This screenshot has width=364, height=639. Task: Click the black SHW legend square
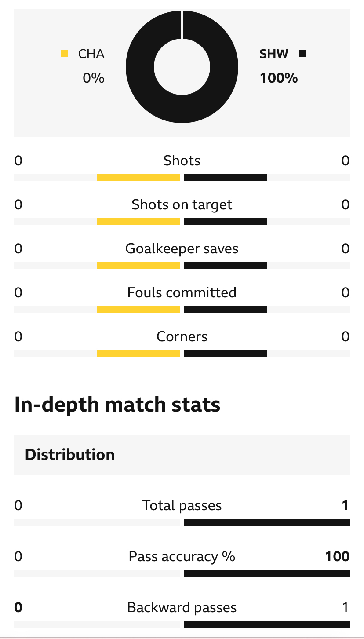tap(302, 54)
